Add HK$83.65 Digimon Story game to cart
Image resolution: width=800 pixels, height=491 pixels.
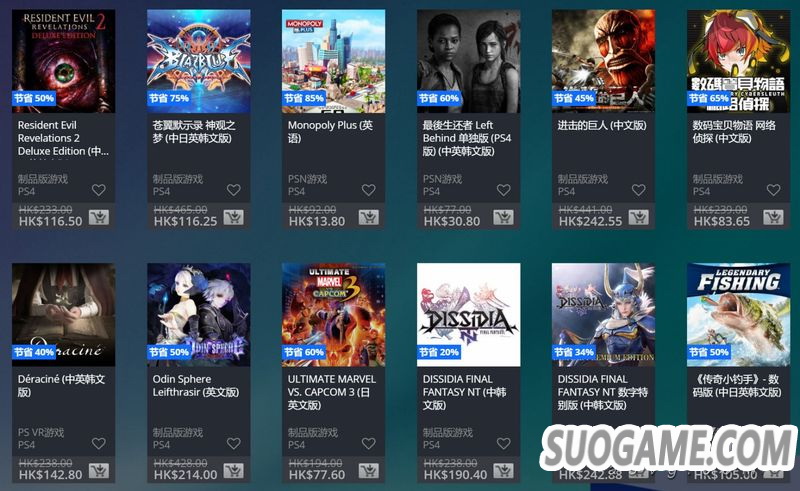(x=773, y=217)
